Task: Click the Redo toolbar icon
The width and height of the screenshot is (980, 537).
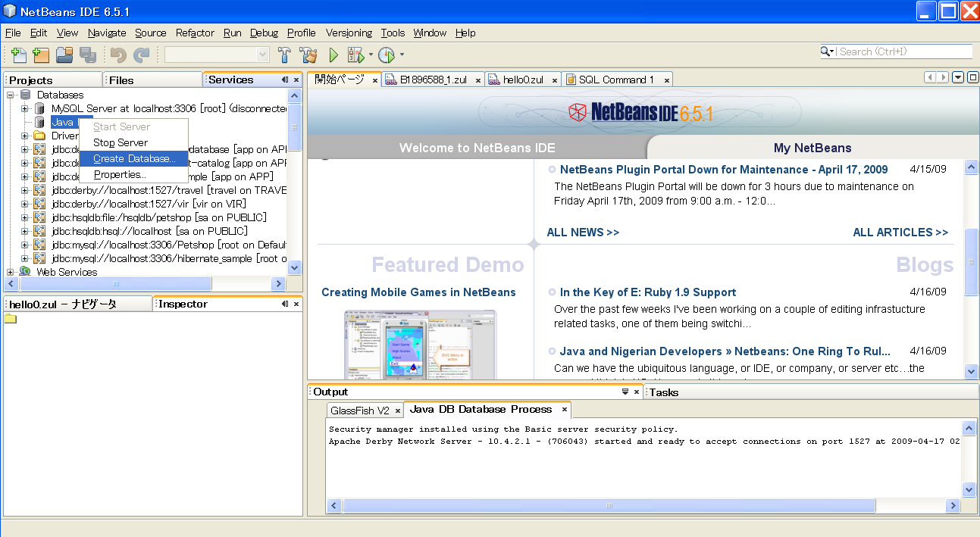Action: [141, 55]
